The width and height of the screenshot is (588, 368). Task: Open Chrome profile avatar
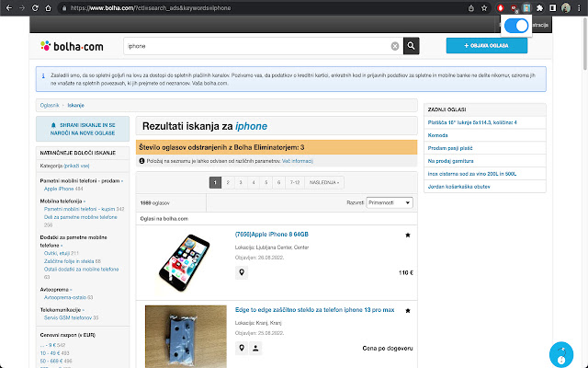[566, 8]
